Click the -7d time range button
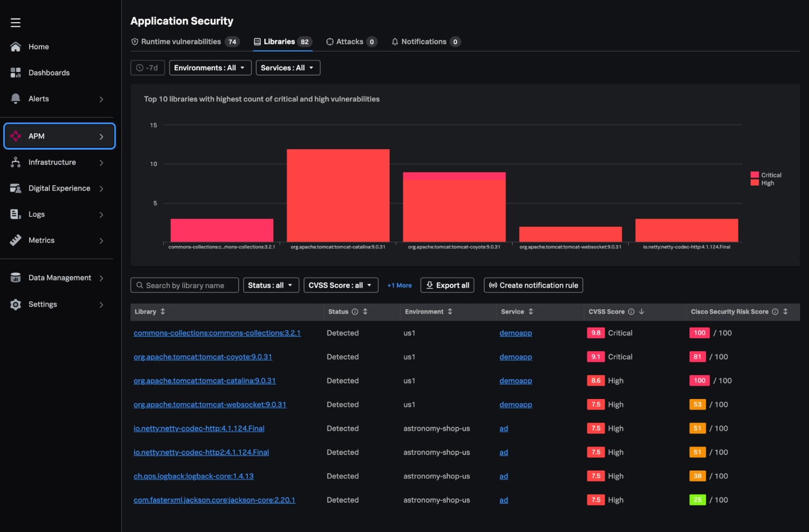809x532 pixels. [147, 68]
